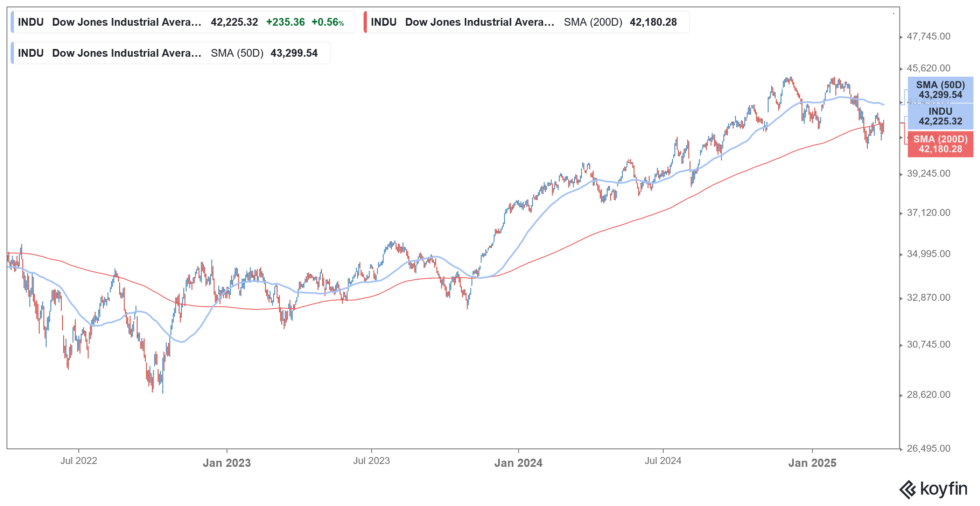Click the Jul 2024 time axis label
Viewport: 980px width, 506px height.
(x=663, y=461)
